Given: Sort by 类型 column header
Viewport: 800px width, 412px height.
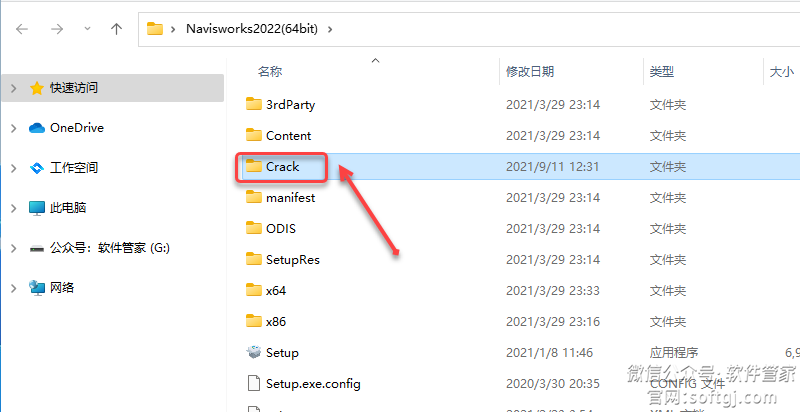Looking at the screenshot, I should point(662,72).
